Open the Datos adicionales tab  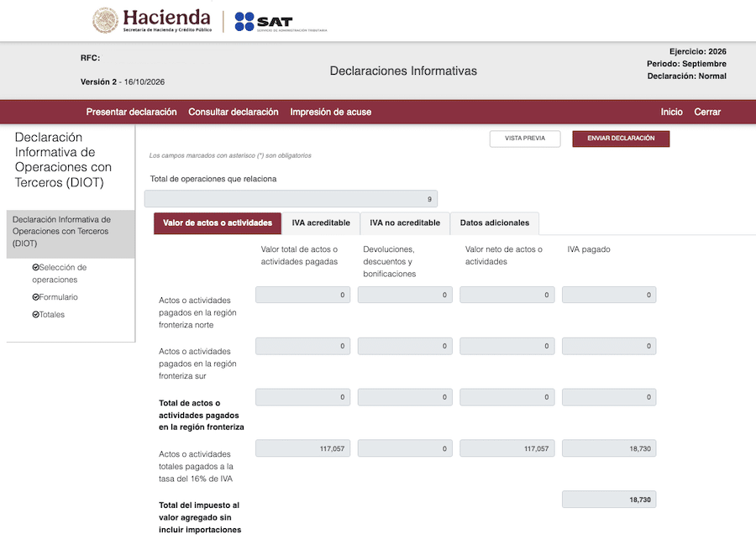(x=495, y=223)
